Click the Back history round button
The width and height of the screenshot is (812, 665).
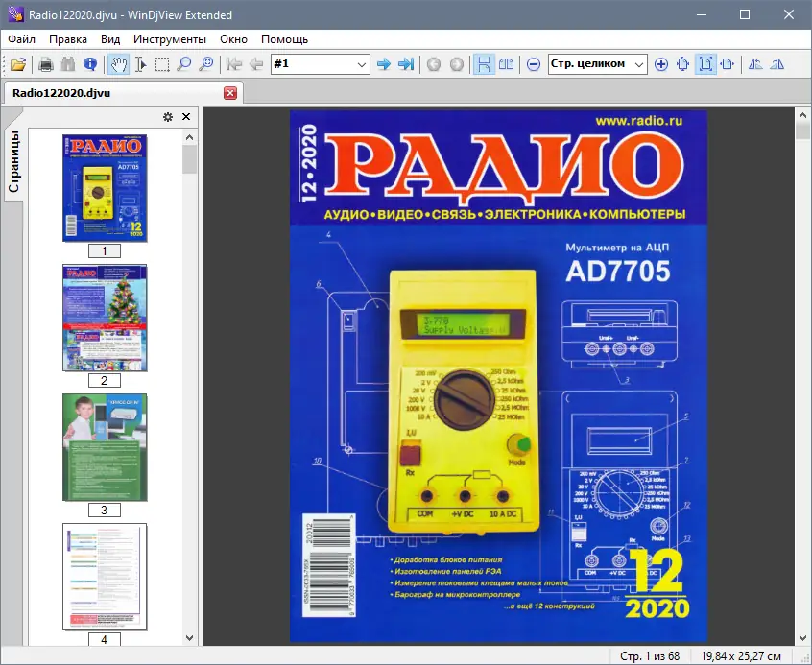point(434,64)
